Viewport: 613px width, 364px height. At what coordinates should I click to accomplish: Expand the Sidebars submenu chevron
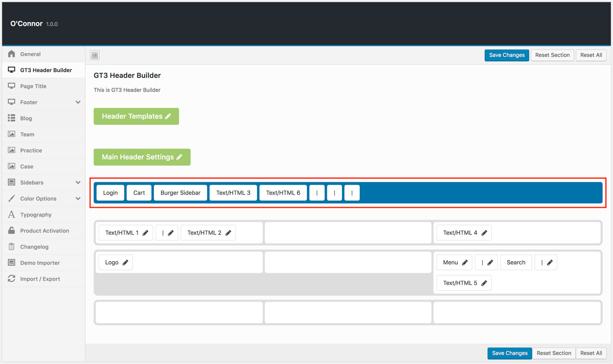pyautogui.click(x=78, y=183)
